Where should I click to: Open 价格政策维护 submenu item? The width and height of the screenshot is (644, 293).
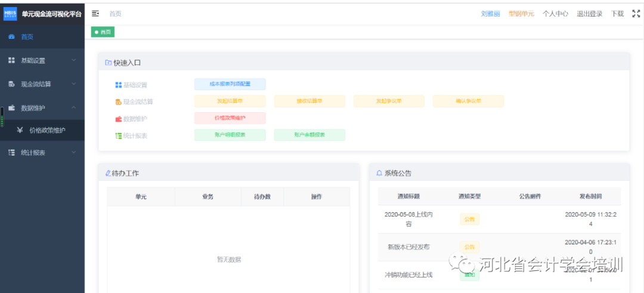pos(42,131)
